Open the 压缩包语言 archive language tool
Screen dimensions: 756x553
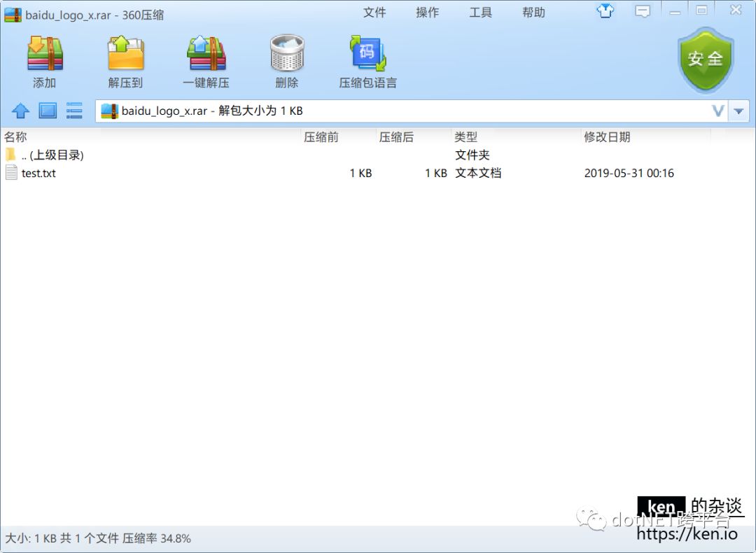(x=368, y=53)
